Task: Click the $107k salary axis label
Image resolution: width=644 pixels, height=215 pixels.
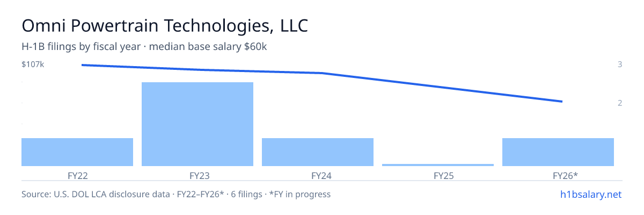Action: 33,64
